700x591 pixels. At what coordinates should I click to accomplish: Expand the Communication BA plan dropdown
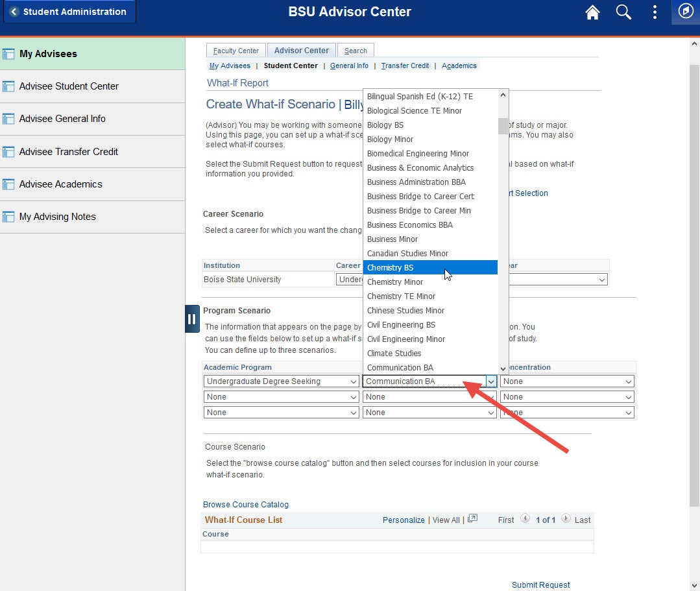pos(491,381)
